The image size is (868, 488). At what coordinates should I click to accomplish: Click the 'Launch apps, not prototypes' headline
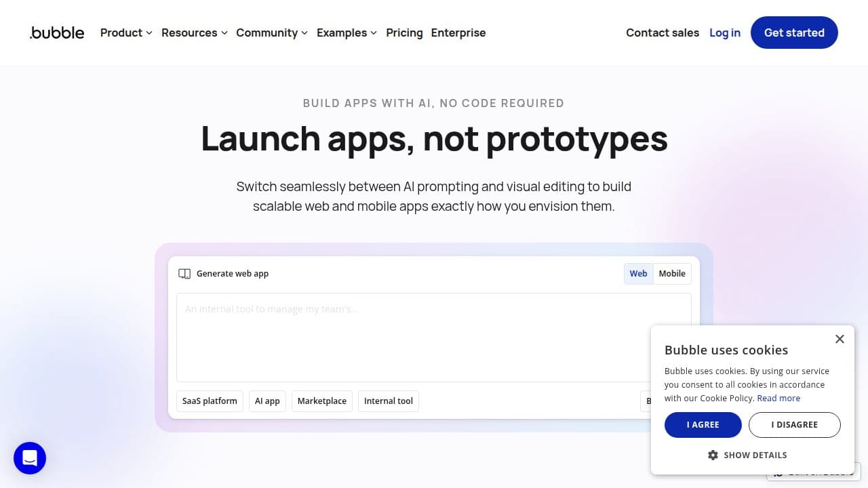(434, 138)
